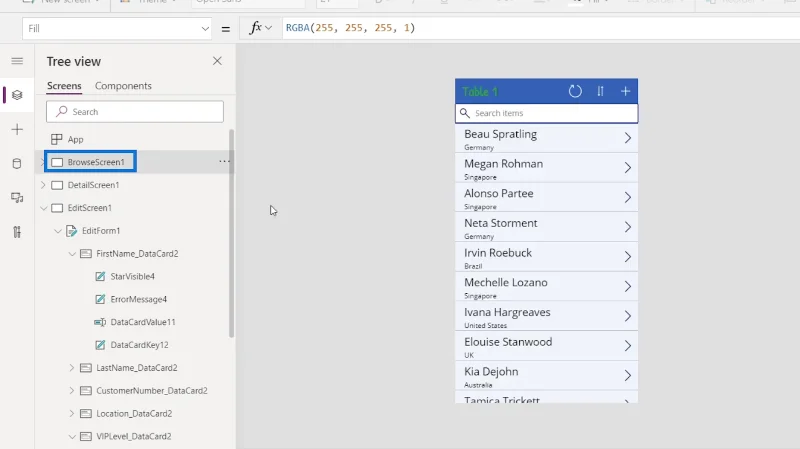The image size is (800, 449).
Task: Open the Insert plus icon in left rail
Action: [x=17, y=130]
